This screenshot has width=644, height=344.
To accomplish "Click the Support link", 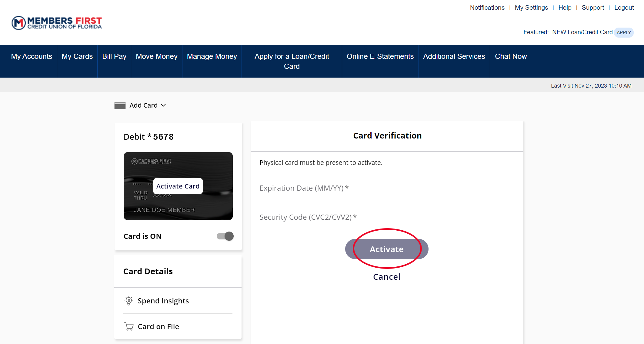I will 593,7.
